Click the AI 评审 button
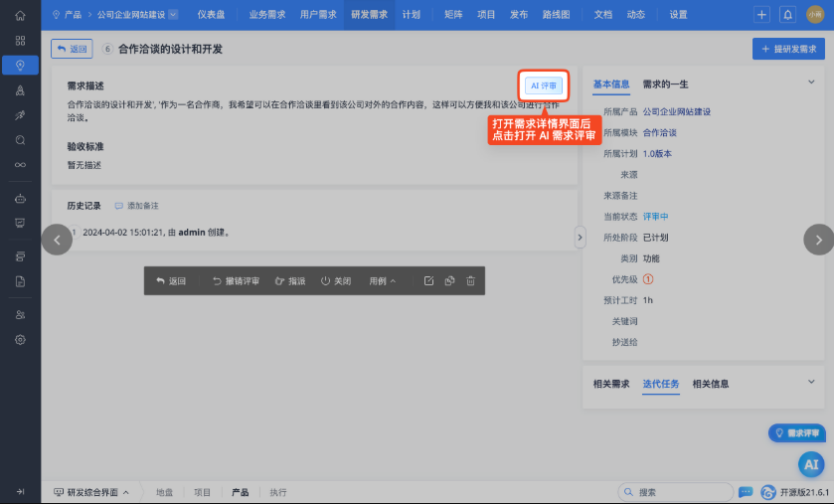This screenshot has width=834, height=504. tap(544, 85)
